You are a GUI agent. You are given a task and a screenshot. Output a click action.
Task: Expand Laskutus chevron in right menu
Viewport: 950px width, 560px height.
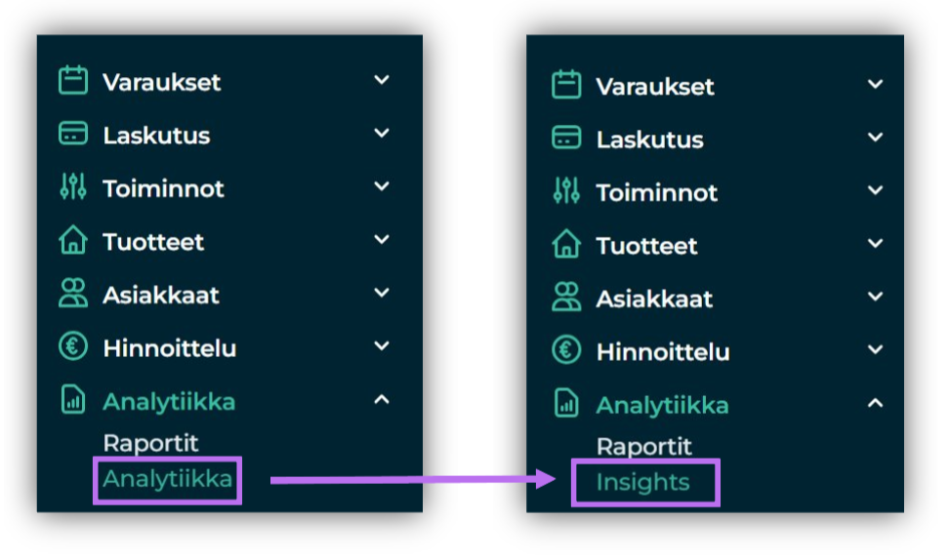tap(875, 138)
